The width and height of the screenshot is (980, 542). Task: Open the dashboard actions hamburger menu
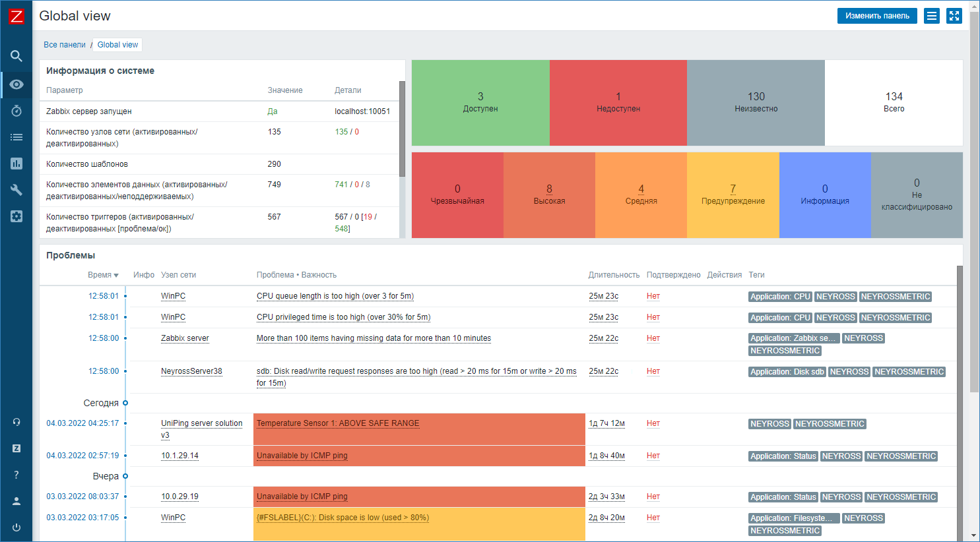pos(931,16)
